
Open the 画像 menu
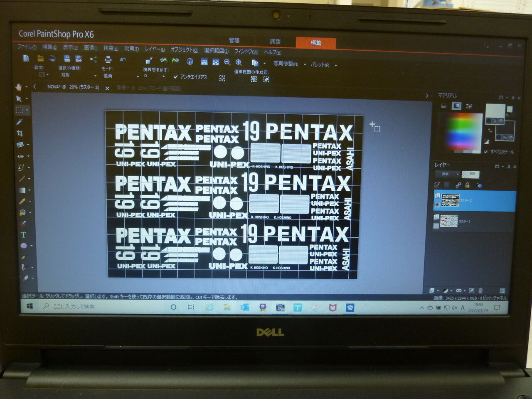click(x=90, y=48)
